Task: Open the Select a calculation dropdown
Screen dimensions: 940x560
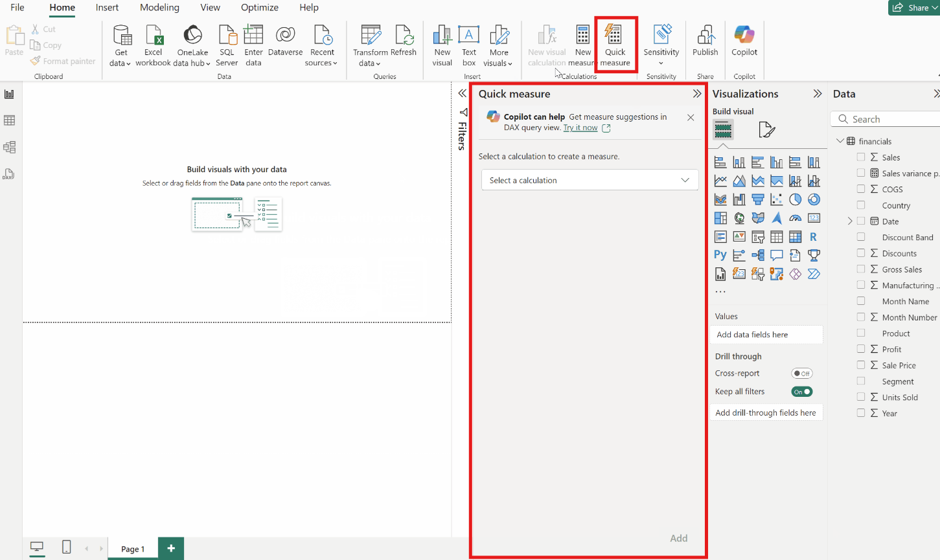Action: [x=590, y=180]
